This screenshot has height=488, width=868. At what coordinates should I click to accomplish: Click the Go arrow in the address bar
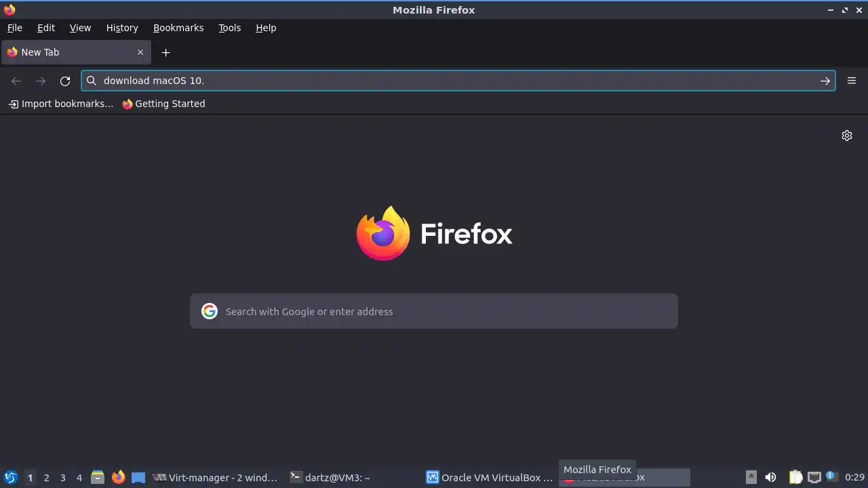tap(825, 81)
